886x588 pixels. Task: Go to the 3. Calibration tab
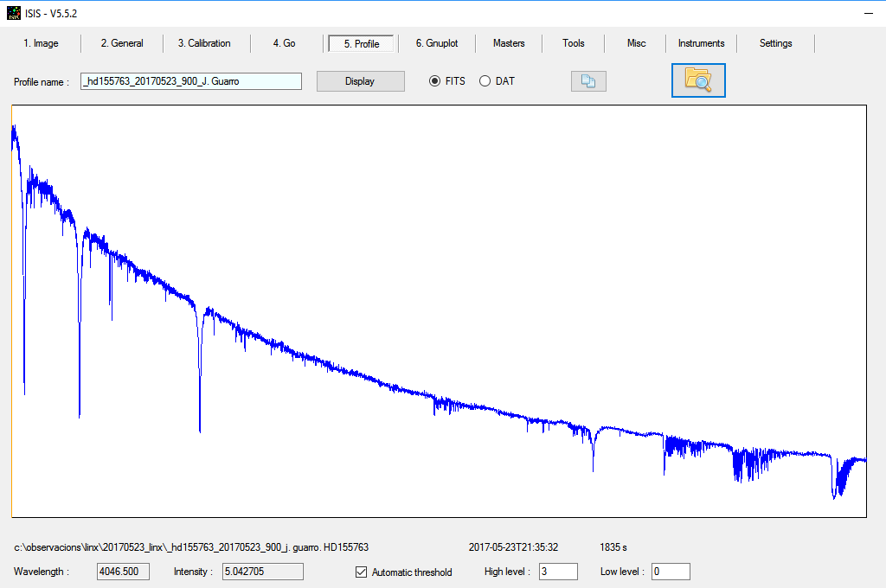point(204,43)
